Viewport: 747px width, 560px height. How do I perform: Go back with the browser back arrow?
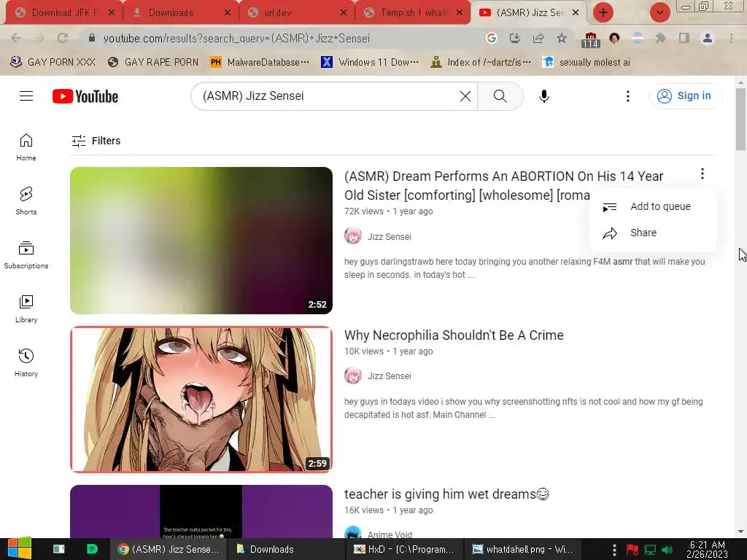click(x=16, y=38)
